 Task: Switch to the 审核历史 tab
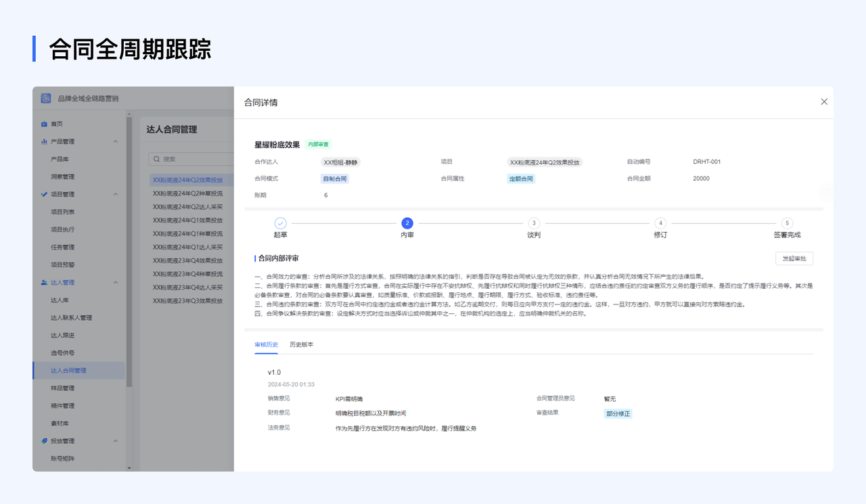pos(266,344)
